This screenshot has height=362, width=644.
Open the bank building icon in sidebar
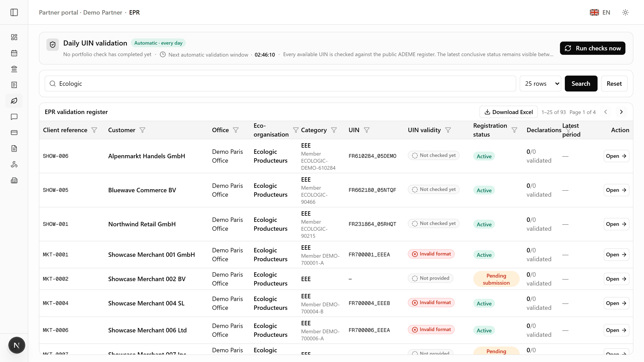(x=14, y=69)
